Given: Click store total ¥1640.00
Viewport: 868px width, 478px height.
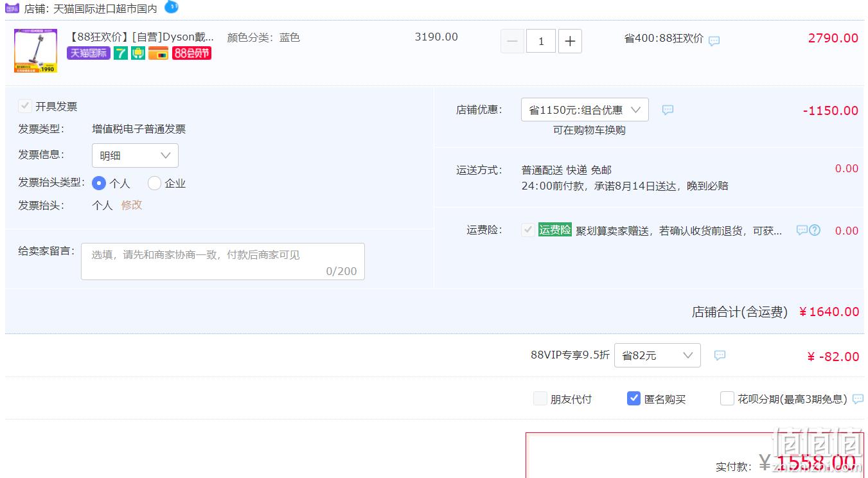Looking at the screenshot, I should pyautogui.click(x=829, y=312).
